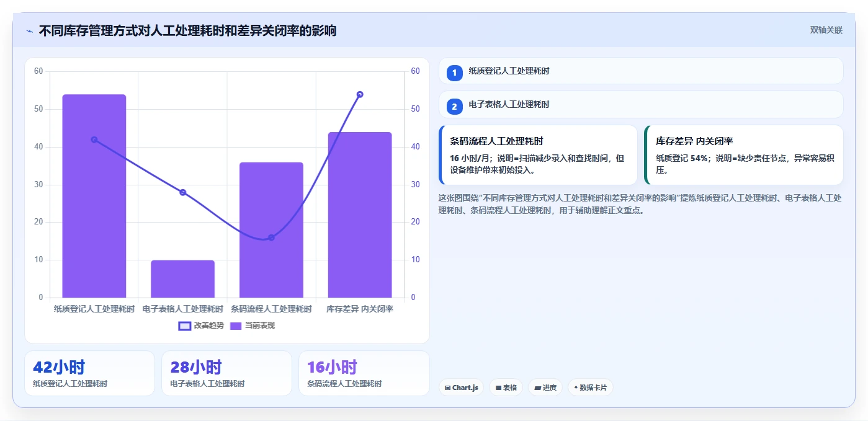
Task: Click the 改善趋势 legend color box
Action: tap(185, 326)
